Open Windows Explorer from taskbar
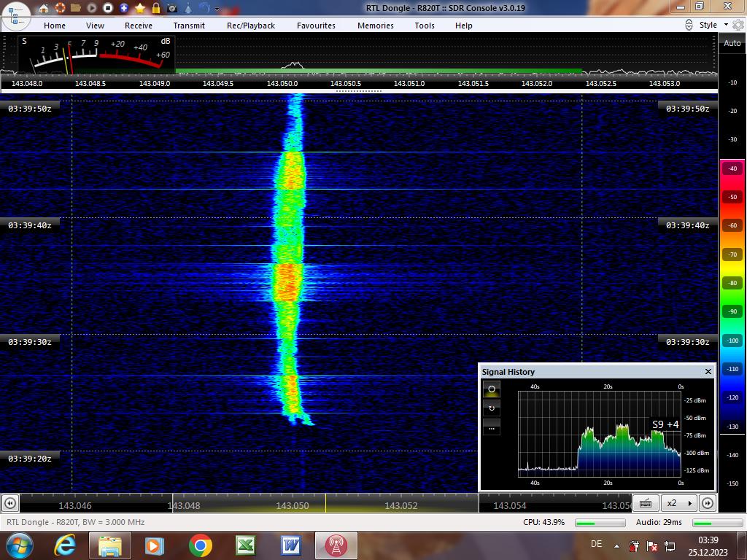 pyautogui.click(x=110, y=545)
